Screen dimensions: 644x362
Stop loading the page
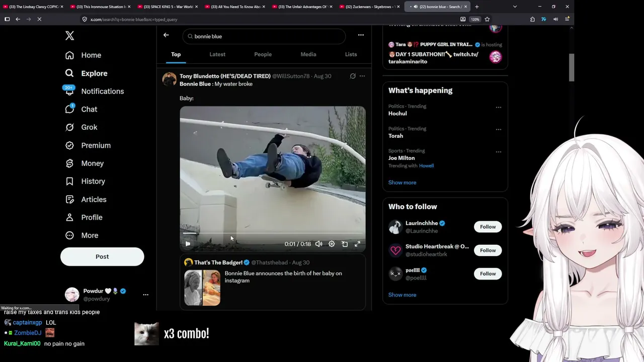[x=40, y=19]
